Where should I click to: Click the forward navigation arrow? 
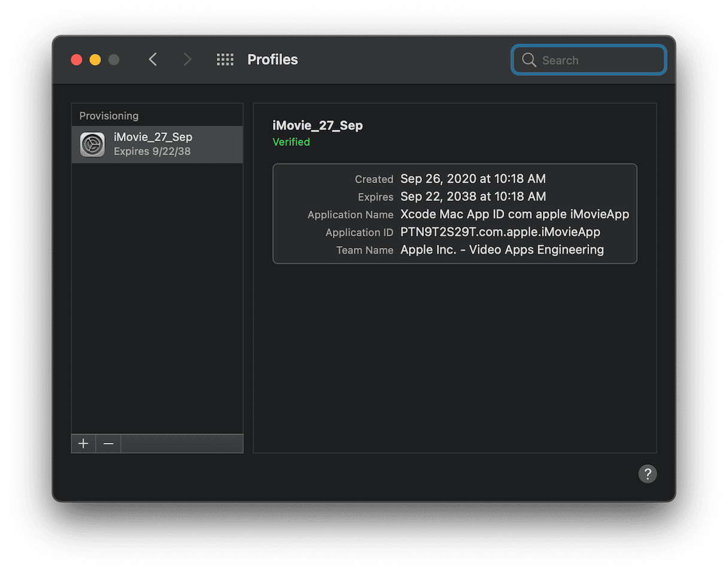(x=187, y=59)
